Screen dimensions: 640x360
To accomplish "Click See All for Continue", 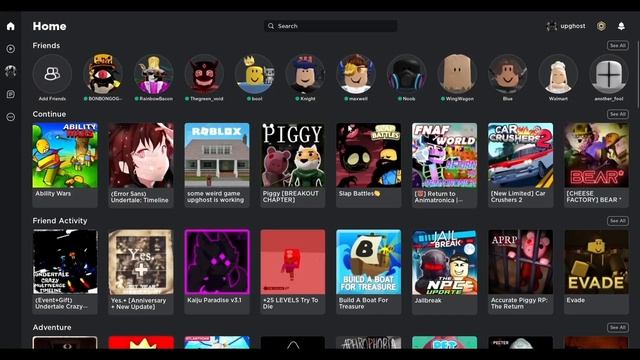I will (x=618, y=114).
